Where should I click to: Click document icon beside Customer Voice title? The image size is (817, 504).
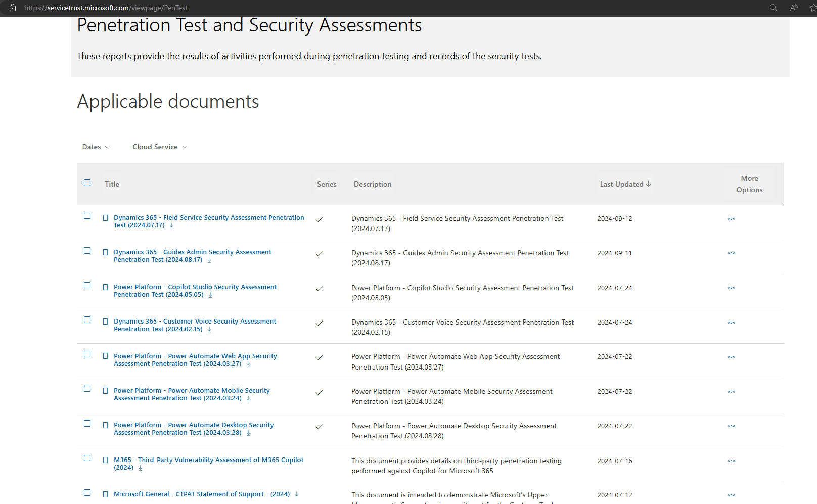pyautogui.click(x=105, y=322)
